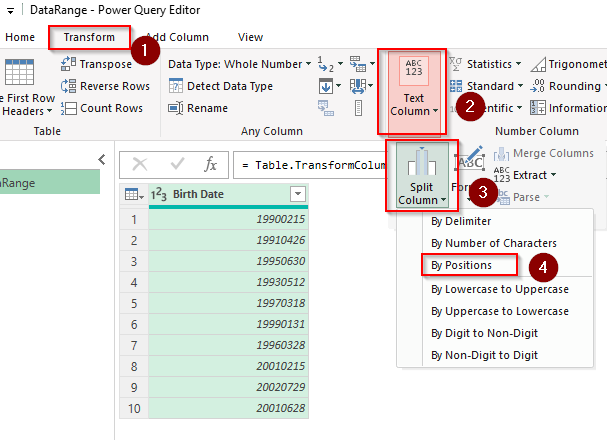The width and height of the screenshot is (607, 440).
Task: Click the fx function icon
Action: click(x=210, y=164)
